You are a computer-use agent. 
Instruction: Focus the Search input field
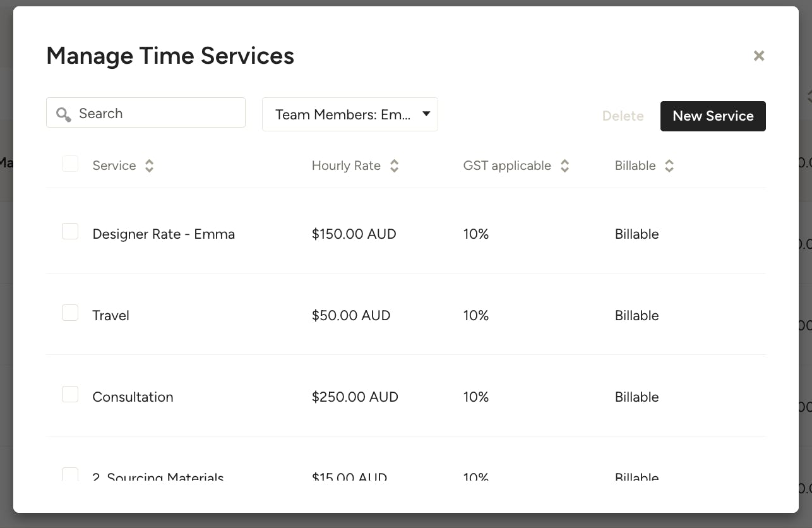point(158,113)
